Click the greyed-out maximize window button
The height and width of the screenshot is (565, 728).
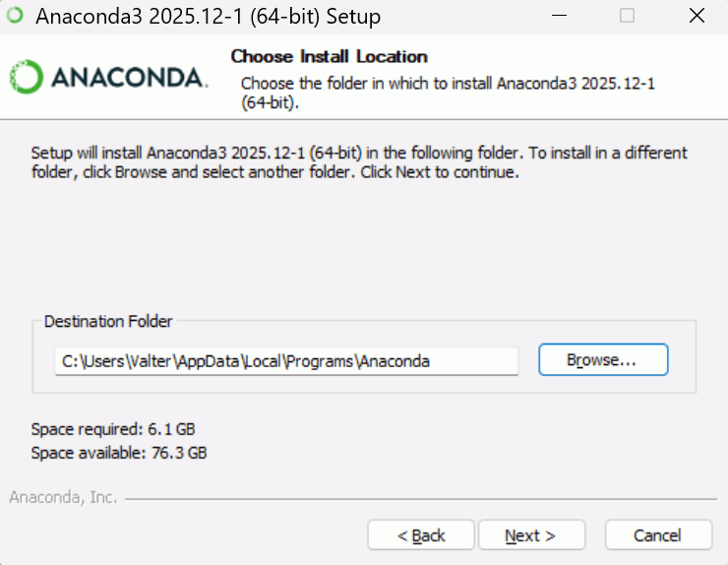[x=627, y=16]
